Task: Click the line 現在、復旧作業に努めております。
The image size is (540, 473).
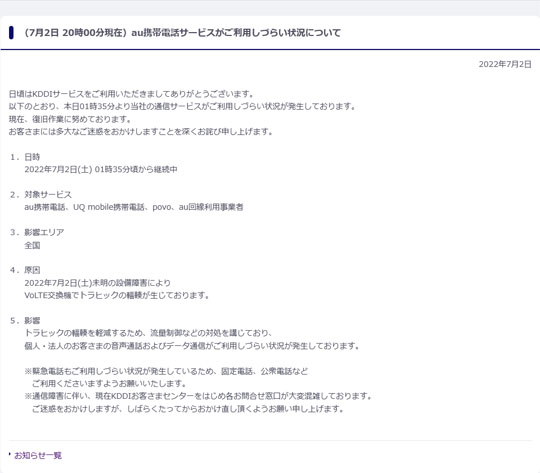Action: (x=70, y=119)
